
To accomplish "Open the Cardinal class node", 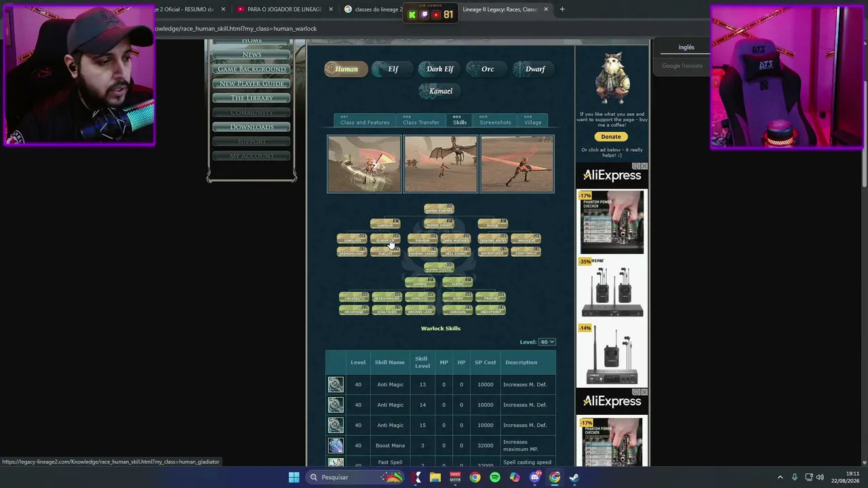I will (x=458, y=310).
